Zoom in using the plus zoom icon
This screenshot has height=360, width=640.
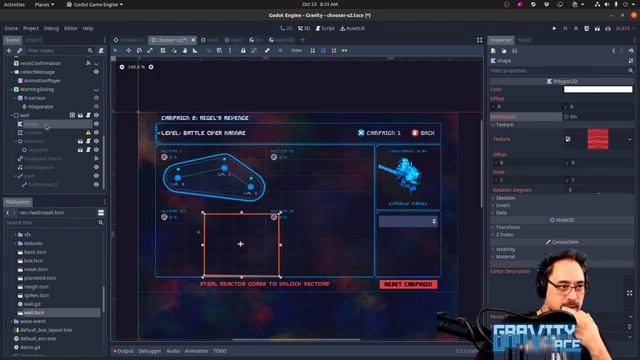coord(151,67)
